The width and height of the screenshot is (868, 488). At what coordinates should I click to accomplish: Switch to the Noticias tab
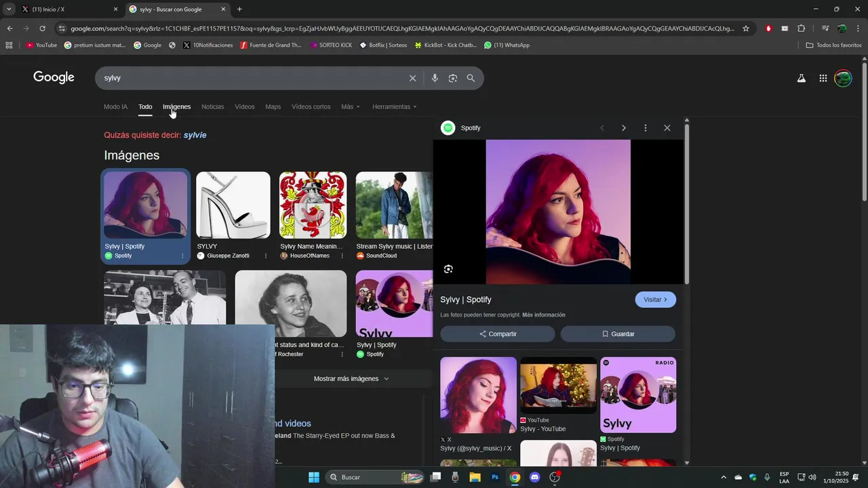212,107
